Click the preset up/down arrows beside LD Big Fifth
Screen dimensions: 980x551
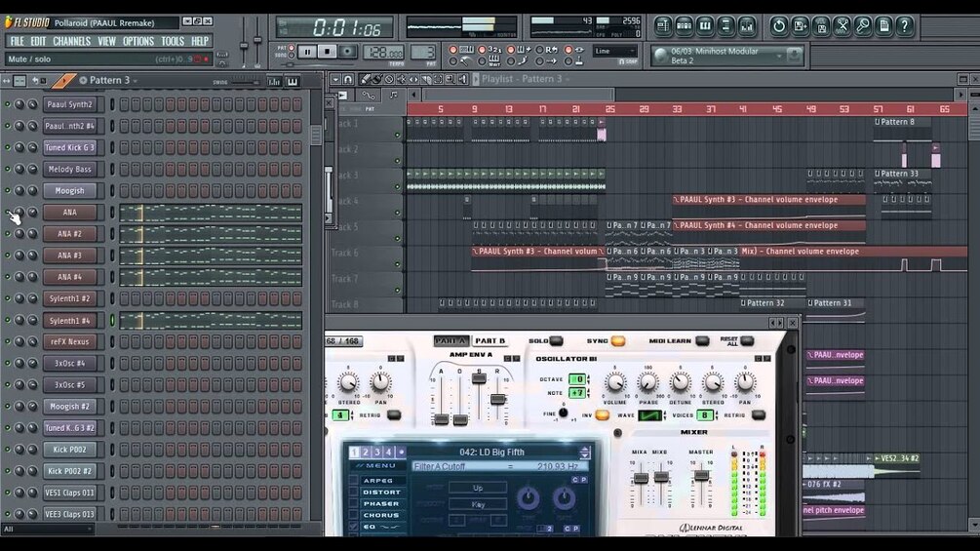pyautogui.click(x=584, y=453)
